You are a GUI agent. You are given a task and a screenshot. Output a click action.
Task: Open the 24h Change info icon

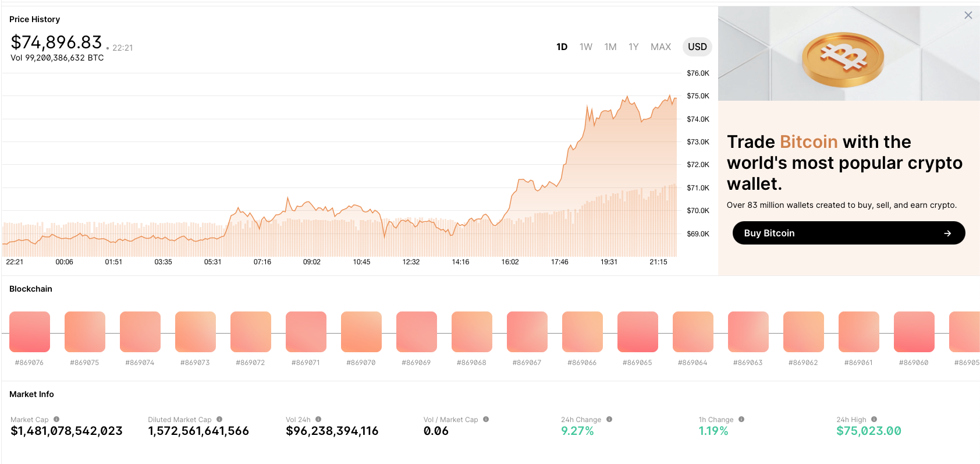609,419
